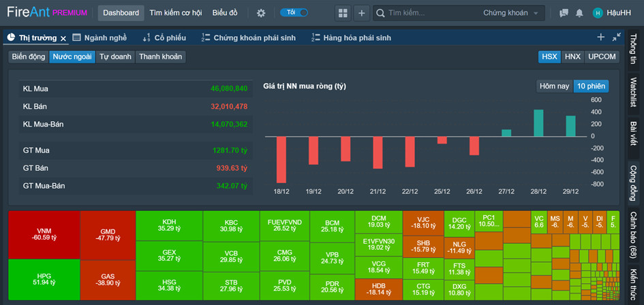Open the Biểu đồ menu
The image size is (644, 305).
click(x=226, y=13)
